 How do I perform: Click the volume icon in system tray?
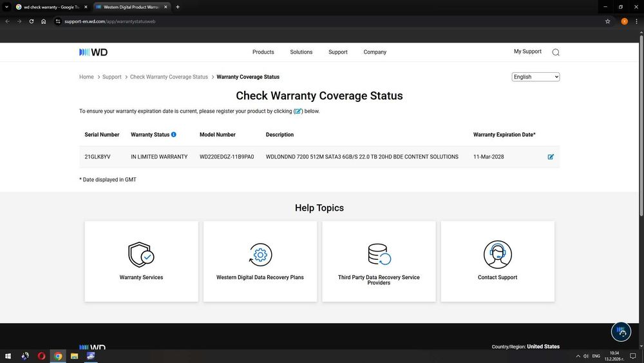(585, 356)
